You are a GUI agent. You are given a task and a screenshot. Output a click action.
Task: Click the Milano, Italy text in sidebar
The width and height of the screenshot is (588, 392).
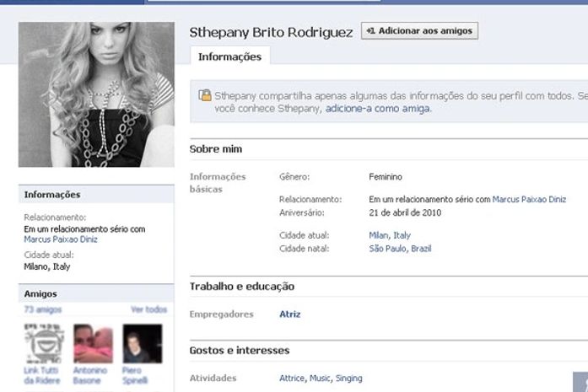coord(47,267)
